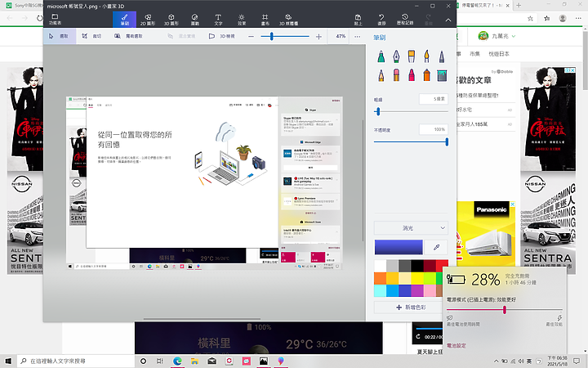Viewport: 588px width, 368px height.
Task: Pick the black color swatch
Action: [417, 266]
